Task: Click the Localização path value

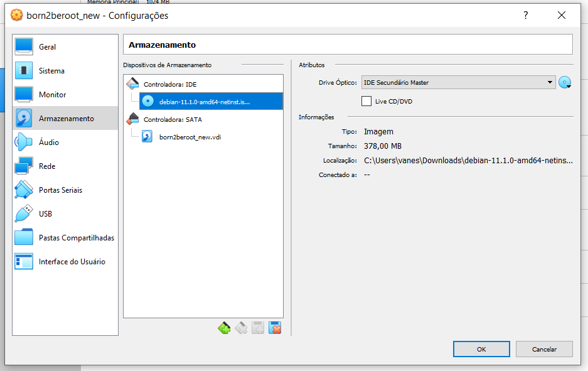Action: click(468, 161)
